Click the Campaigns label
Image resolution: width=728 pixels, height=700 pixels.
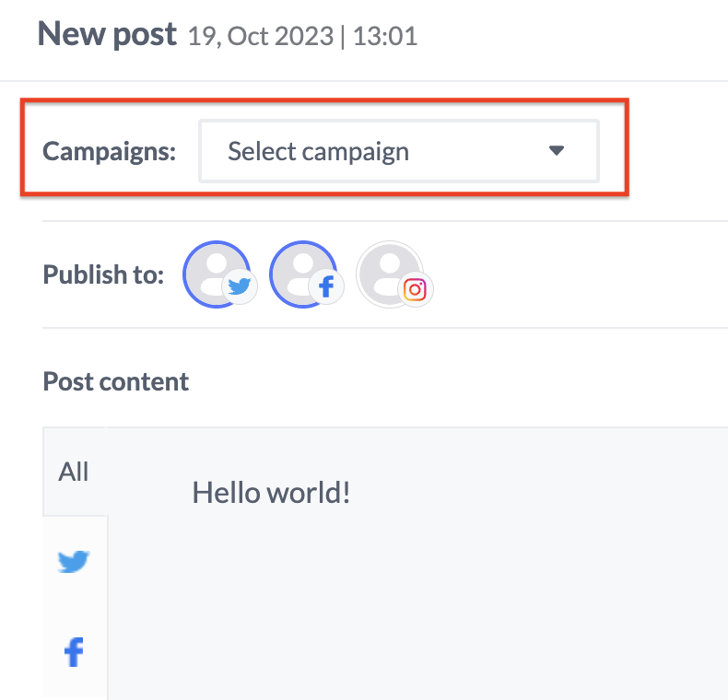click(x=109, y=151)
